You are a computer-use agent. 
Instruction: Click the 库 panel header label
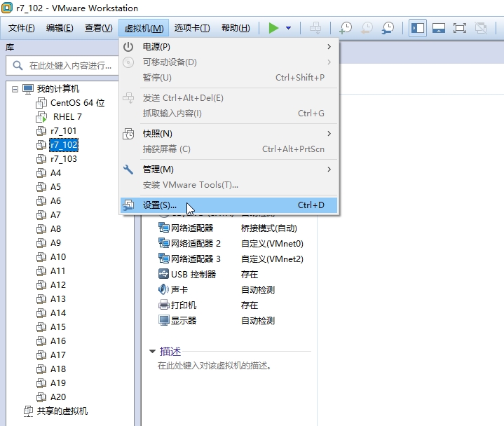pyautogui.click(x=10, y=48)
